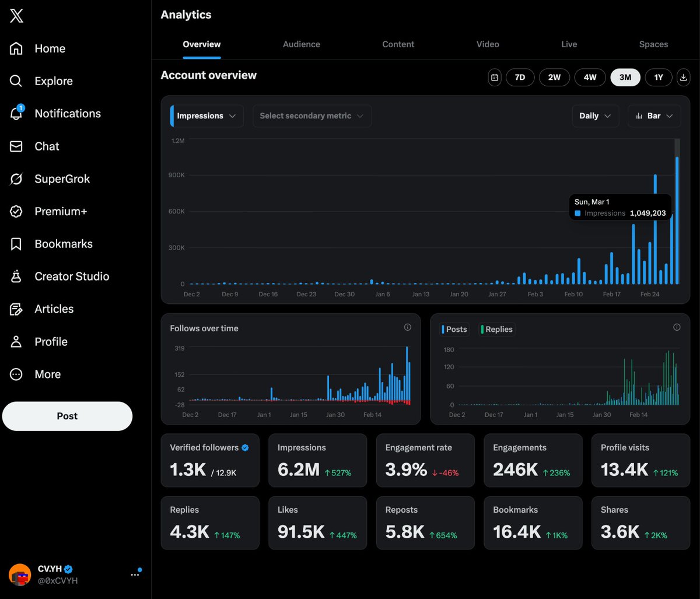Click the More circle icon

pyautogui.click(x=16, y=374)
